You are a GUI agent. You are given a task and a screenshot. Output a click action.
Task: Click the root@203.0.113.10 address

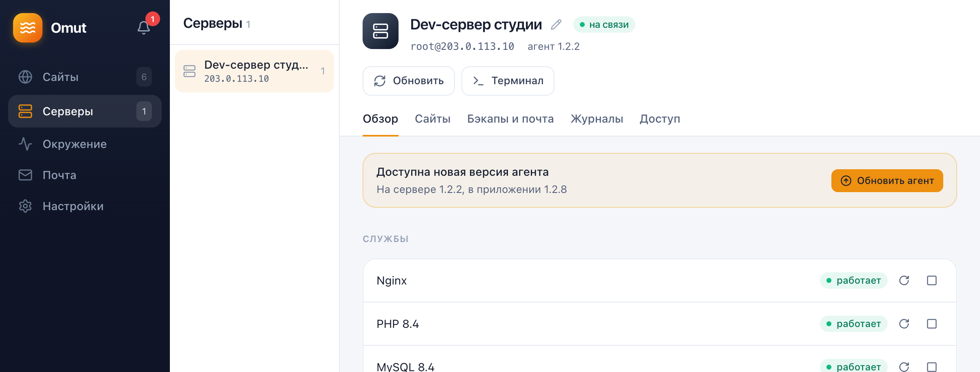[462, 47]
